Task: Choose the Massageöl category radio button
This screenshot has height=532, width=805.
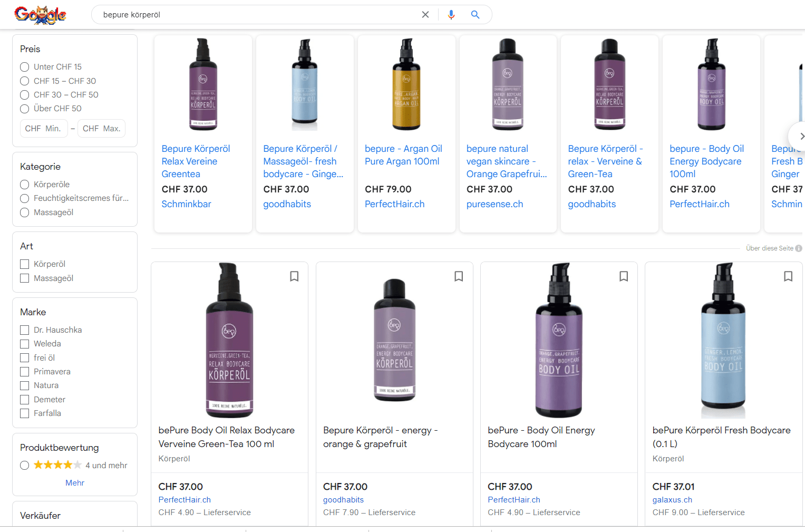Action: [x=24, y=212]
